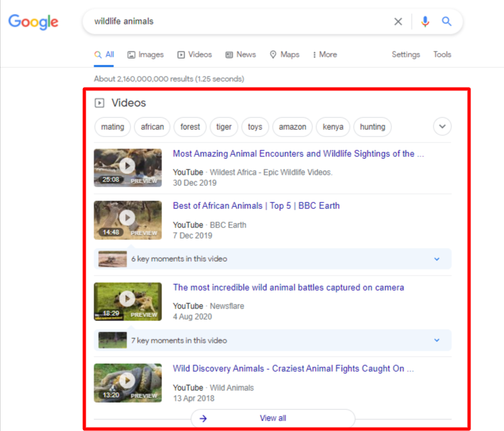Open the Maps tab

click(x=285, y=55)
